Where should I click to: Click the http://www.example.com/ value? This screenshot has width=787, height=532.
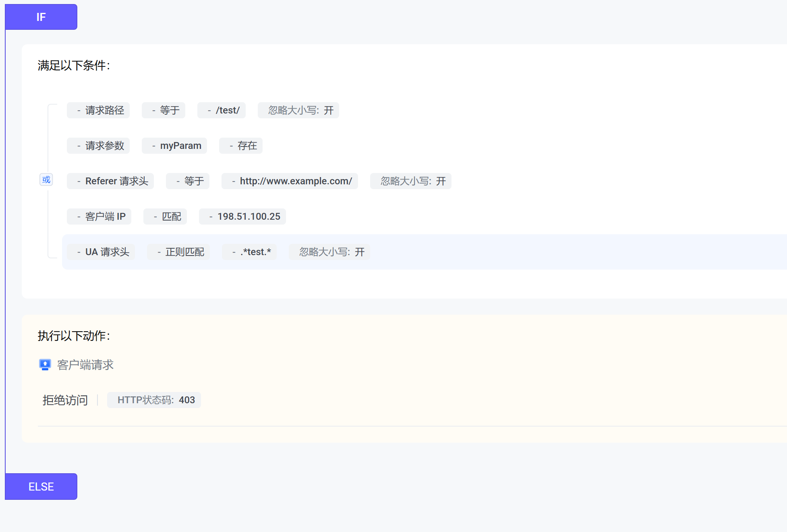pos(290,181)
